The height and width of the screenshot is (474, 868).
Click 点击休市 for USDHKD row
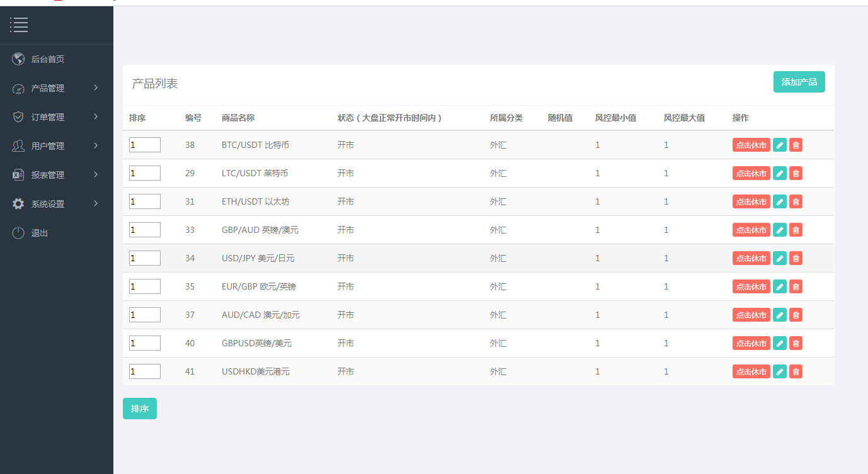pos(751,371)
